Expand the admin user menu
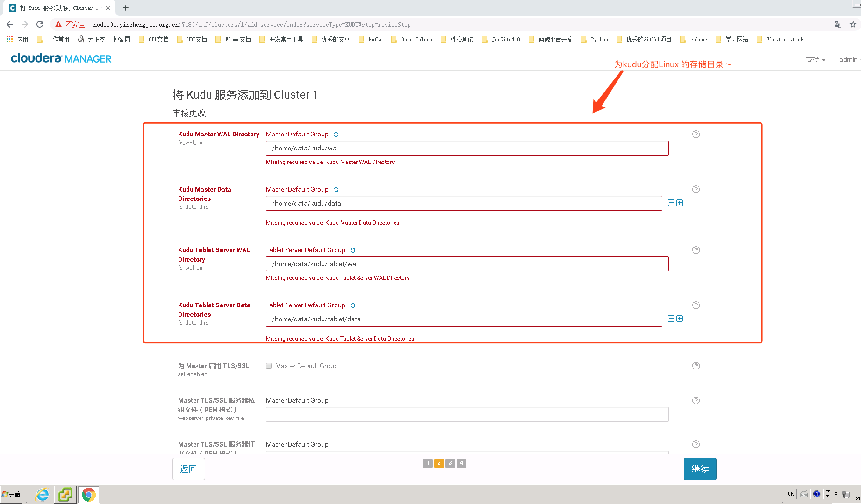This screenshot has width=861, height=504. (x=849, y=59)
